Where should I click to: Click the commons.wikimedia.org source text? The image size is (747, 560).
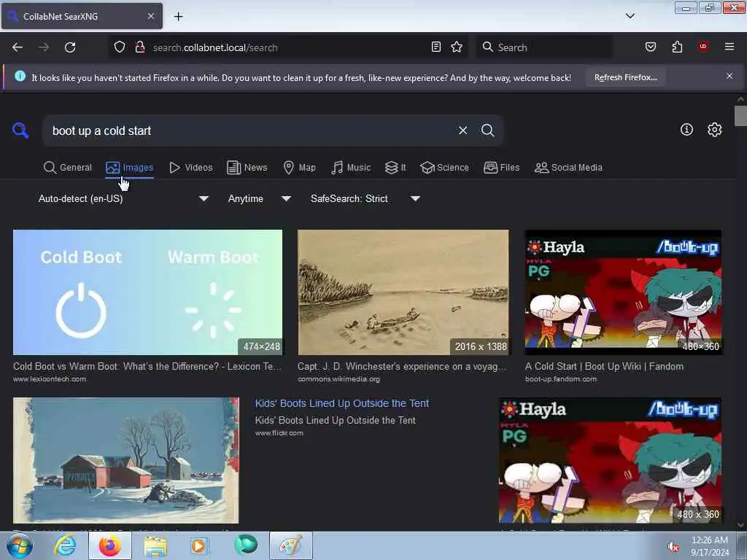pos(338,379)
